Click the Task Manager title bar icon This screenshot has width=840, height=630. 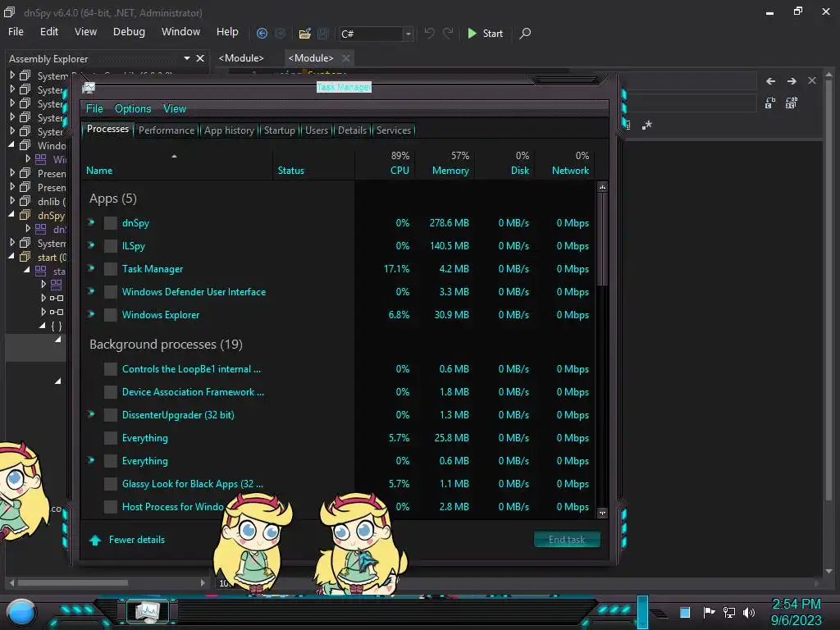[89, 87]
